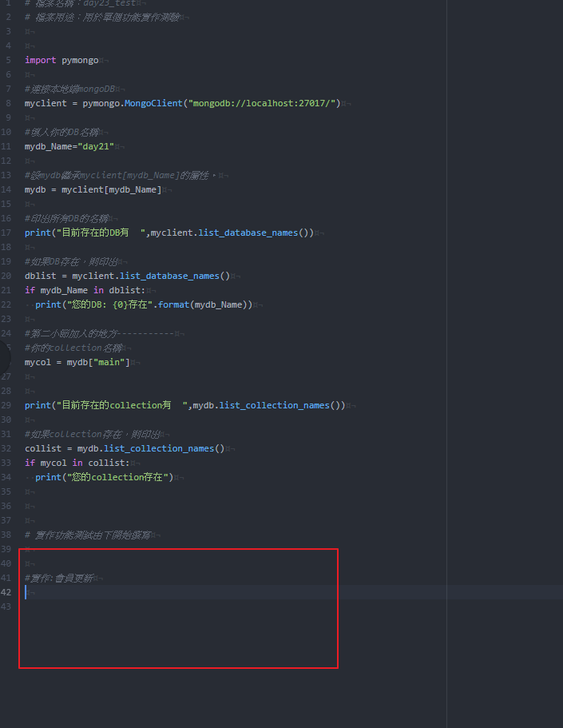Click the "if mycol in collist:" statement
Viewport: 563px width, 728px height.
[77, 463]
